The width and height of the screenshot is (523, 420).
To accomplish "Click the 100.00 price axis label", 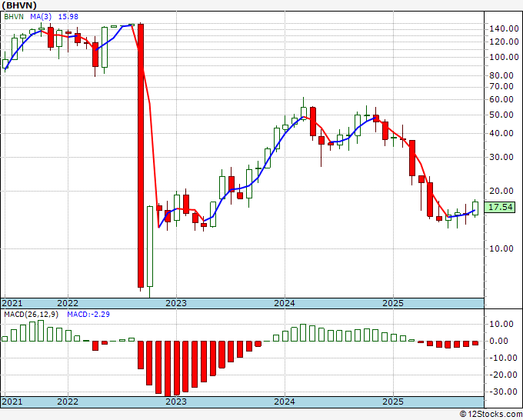I will [x=504, y=57].
